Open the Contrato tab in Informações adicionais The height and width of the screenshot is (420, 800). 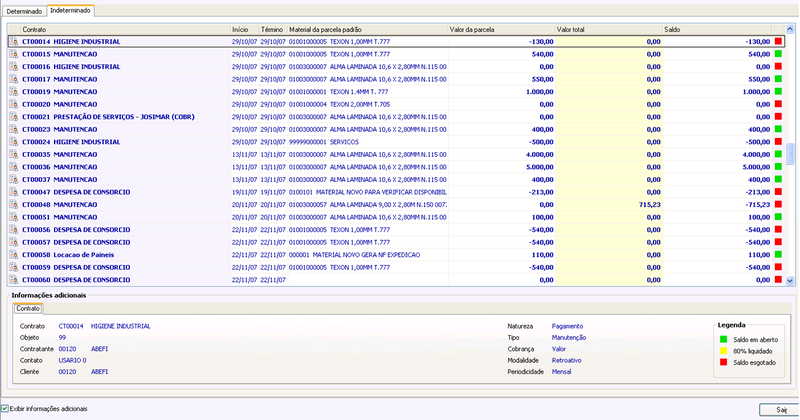point(28,309)
